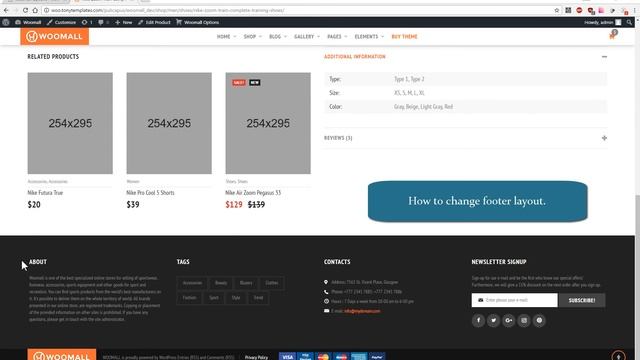Open the Chrome three-dot menu
The image size is (640, 360).
636,10
